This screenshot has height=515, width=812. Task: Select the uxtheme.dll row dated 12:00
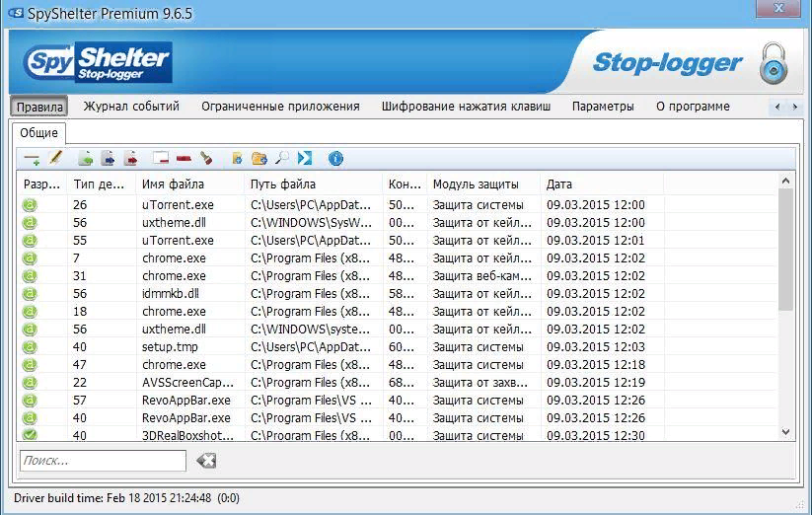click(398, 223)
